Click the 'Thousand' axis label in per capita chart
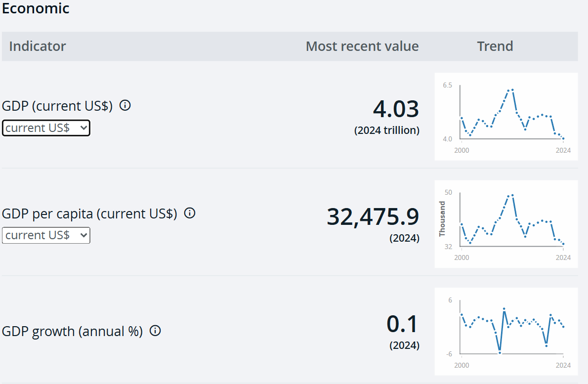 pyautogui.click(x=442, y=219)
